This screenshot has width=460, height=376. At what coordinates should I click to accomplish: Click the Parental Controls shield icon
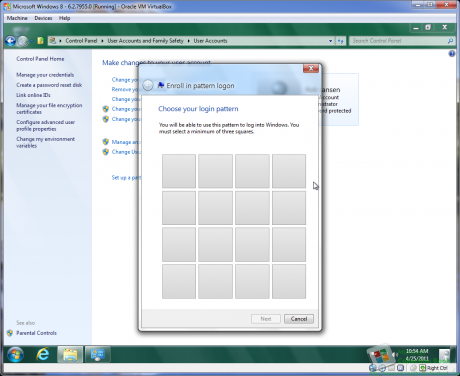tap(10, 333)
